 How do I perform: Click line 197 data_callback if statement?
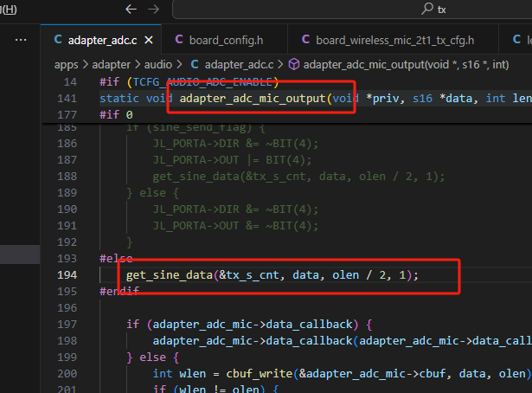point(249,325)
